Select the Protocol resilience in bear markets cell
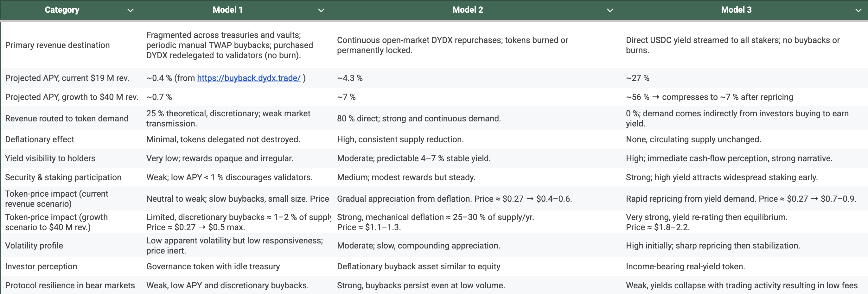The height and width of the screenshot is (294, 868). 70,285
